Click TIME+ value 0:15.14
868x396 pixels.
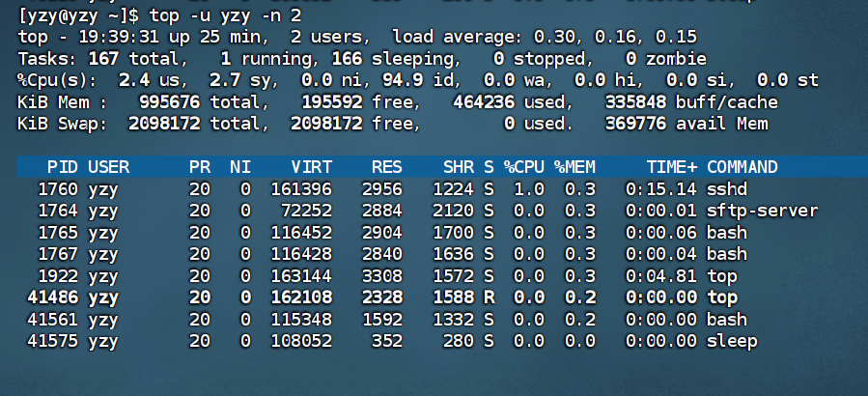(x=661, y=189)
